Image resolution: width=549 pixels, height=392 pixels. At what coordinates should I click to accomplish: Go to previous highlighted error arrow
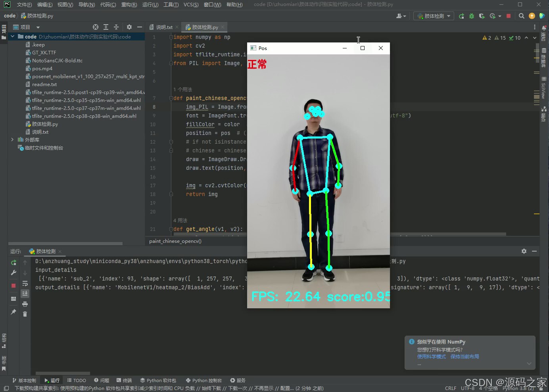point(526,38)
